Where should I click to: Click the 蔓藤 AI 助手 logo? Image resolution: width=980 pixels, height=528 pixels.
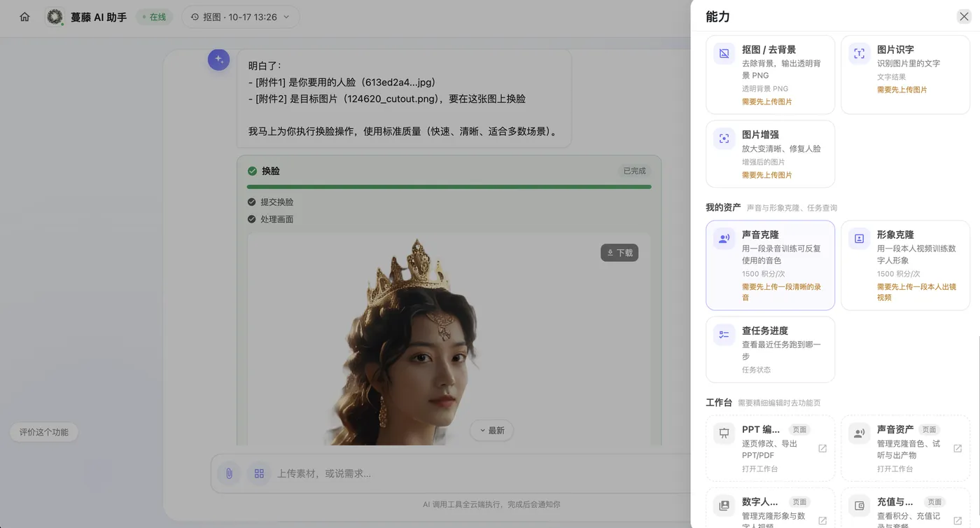pyautogui.click(x=55, y=17)
